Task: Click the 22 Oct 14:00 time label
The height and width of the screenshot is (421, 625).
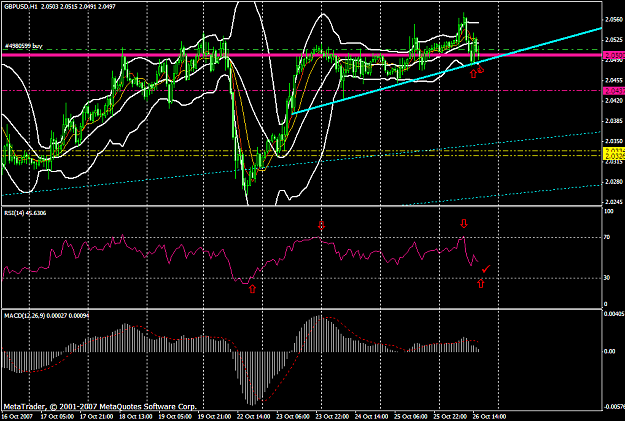Action: coord(254,416)
